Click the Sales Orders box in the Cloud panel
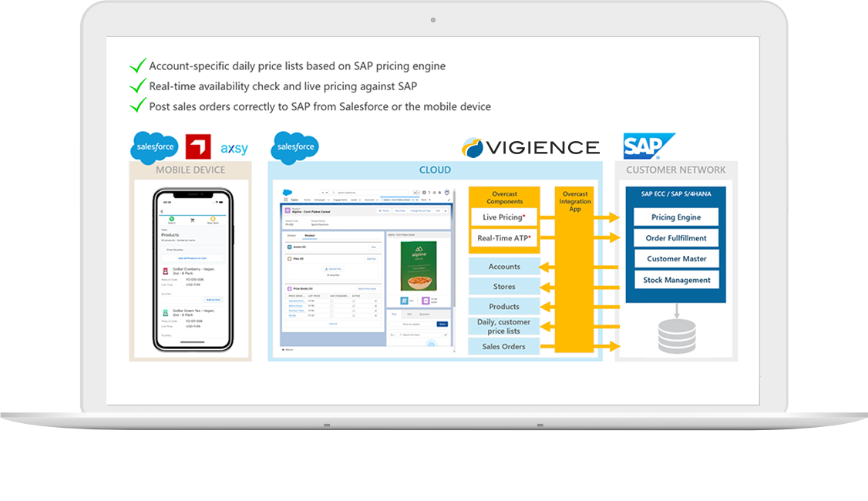 coord(503,347)
